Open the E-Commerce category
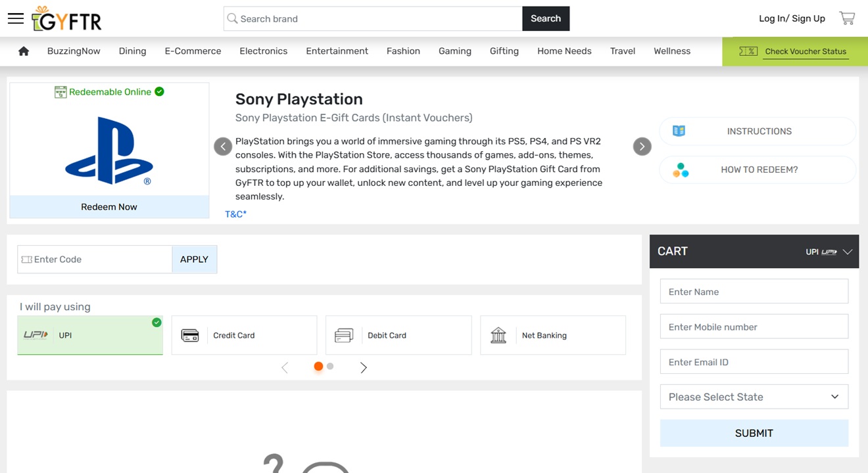Image resolution: width=868 pixels, height=473 pixels. click(x=193, y=51)
